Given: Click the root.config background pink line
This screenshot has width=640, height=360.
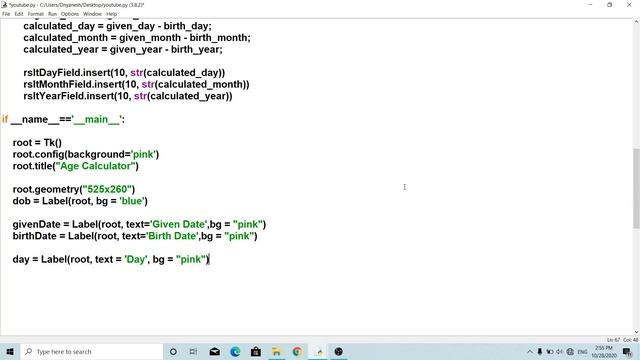Looking at the screenshot, I should point(86,154).
